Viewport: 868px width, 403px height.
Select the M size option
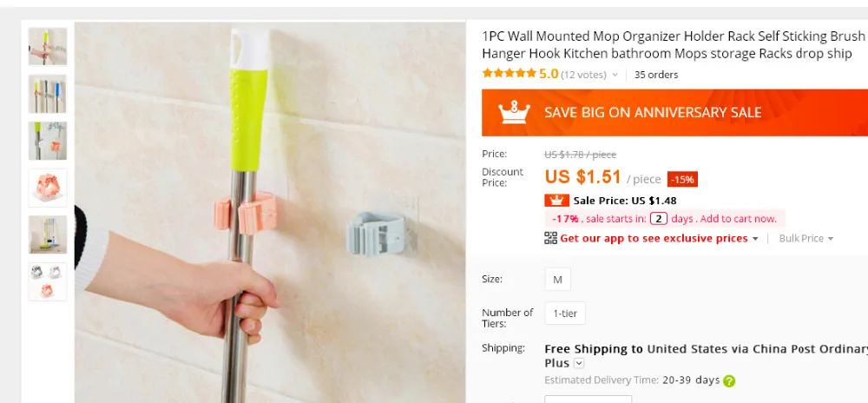pyautogui.click(x=557, y=280)
